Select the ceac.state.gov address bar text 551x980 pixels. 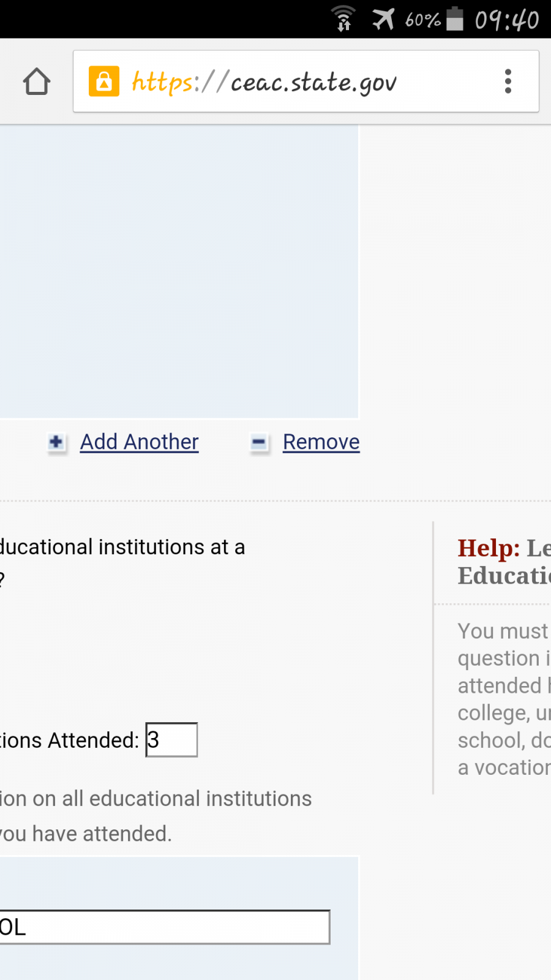[264, 82]
